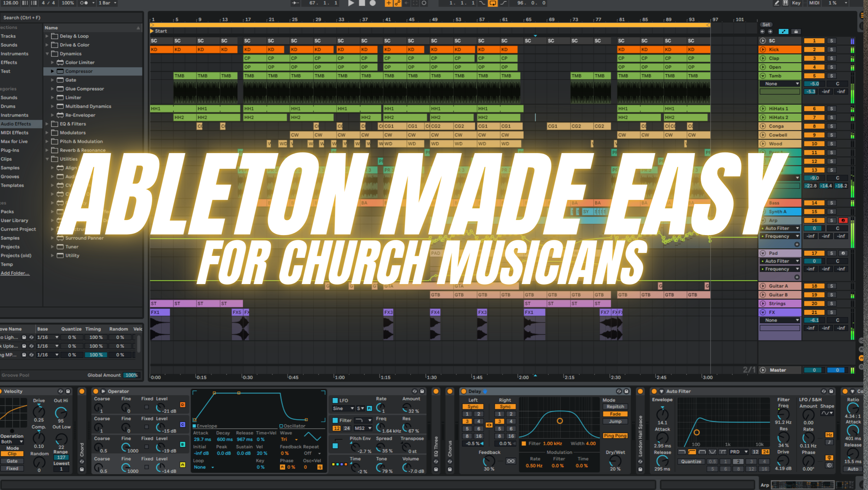Viewport: 868px width, 490px height.
Task: Open Key map mode
Action: pos(796,3)
